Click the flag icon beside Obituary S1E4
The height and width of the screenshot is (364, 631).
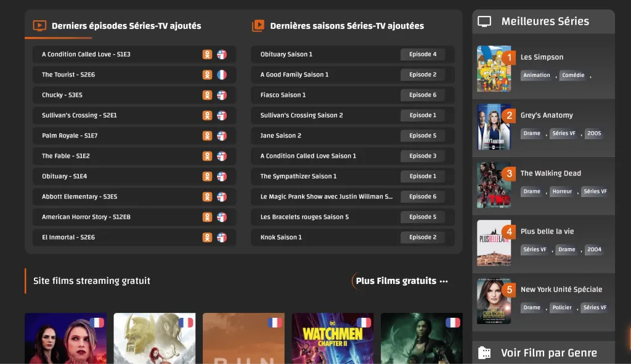click(222, 176)
